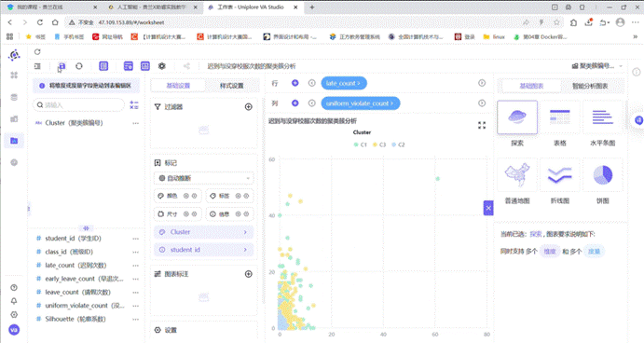Viewport: 644px width, 343px height.
Task: Open the floating assistant icon on right edge
Action: [x=638, y=120]
